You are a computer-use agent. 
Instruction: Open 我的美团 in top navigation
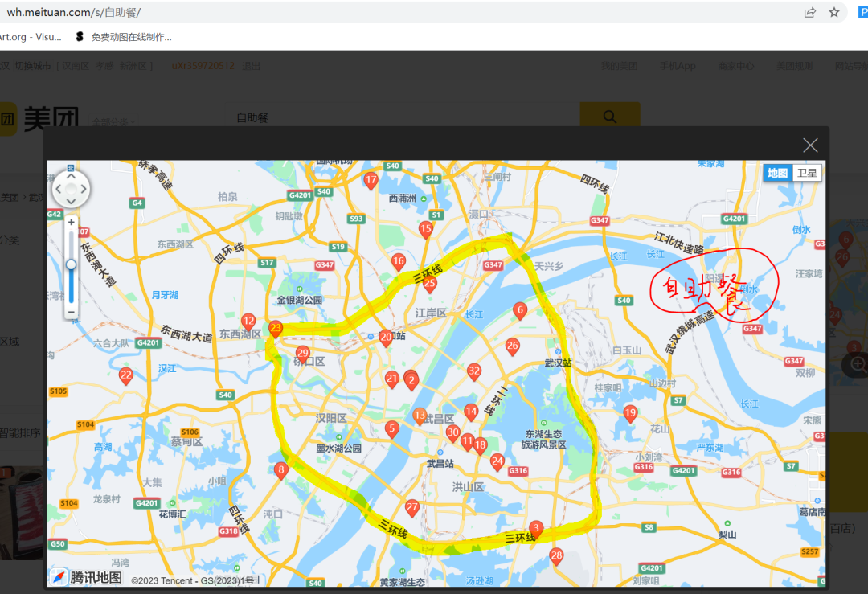[620, 66]
